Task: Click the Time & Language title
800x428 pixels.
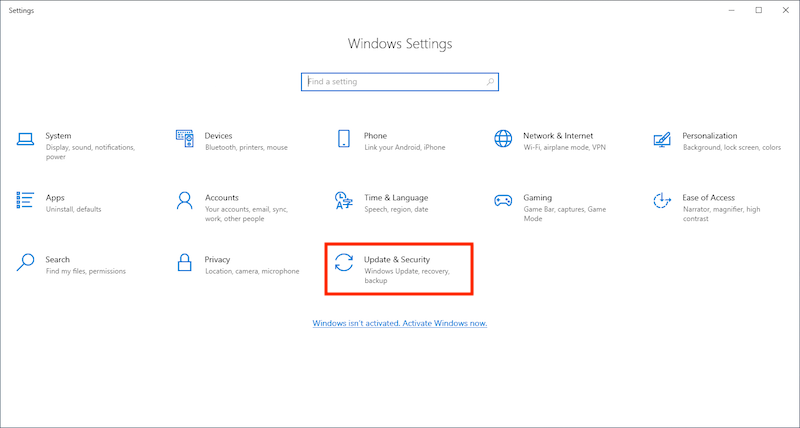Action: [396, 198]
